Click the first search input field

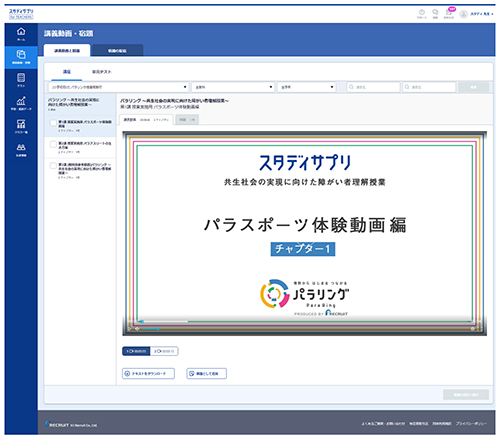pos(373,87)
